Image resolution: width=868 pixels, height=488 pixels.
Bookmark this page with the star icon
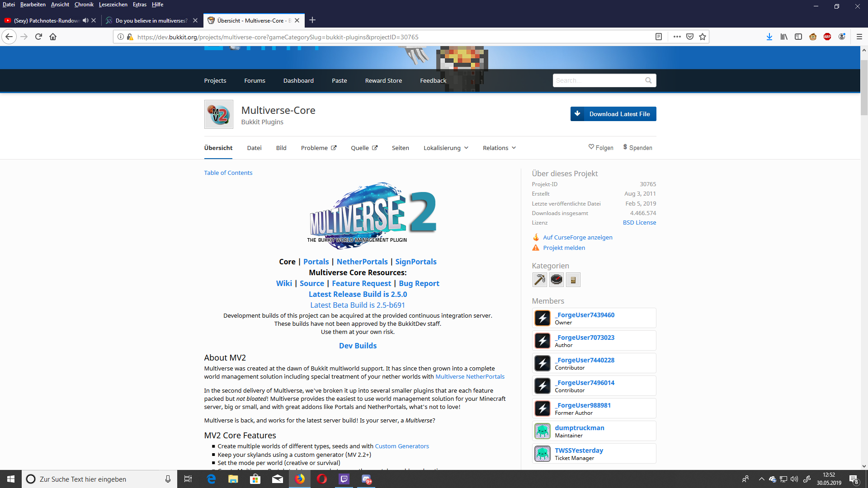point(703,37)
